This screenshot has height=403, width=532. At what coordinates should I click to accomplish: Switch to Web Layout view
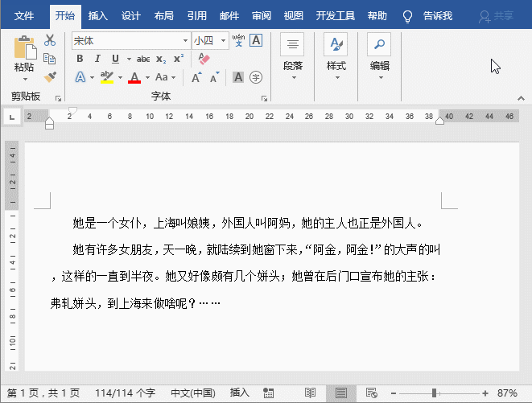point(372,393)
